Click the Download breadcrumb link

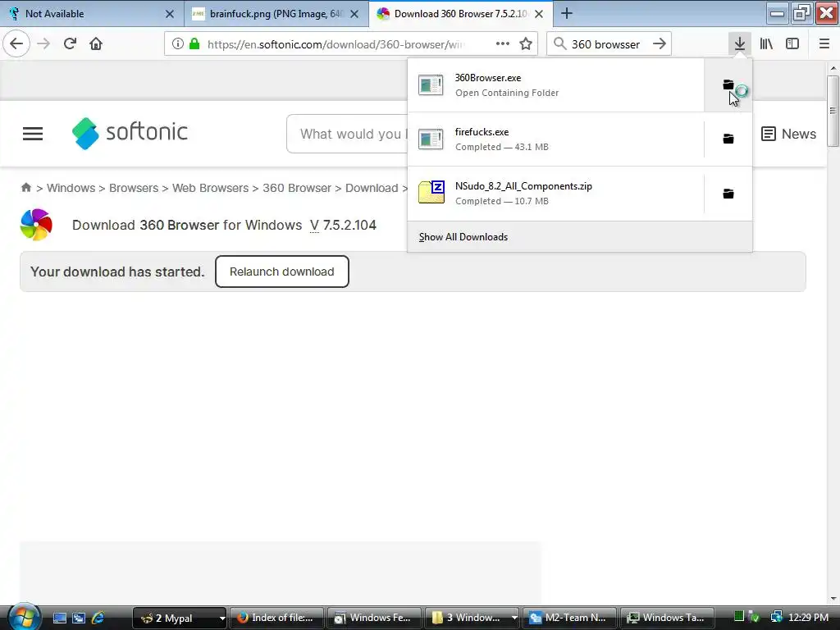372,188
